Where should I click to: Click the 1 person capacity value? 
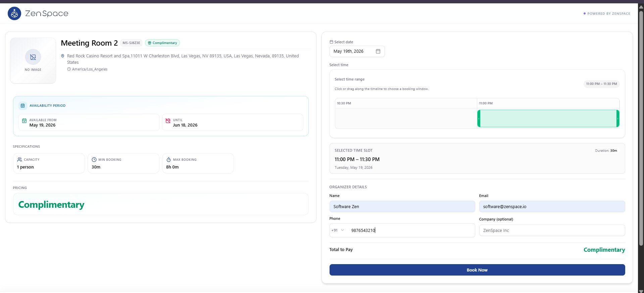click(x=25, y=167)
